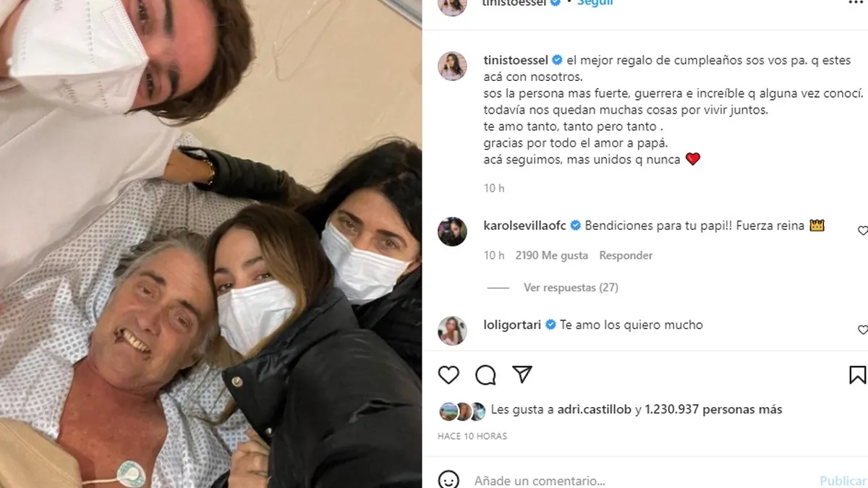Open tinistoessel username in caption
The height and width of the screenshot is (488, 868).
(516, 59)
